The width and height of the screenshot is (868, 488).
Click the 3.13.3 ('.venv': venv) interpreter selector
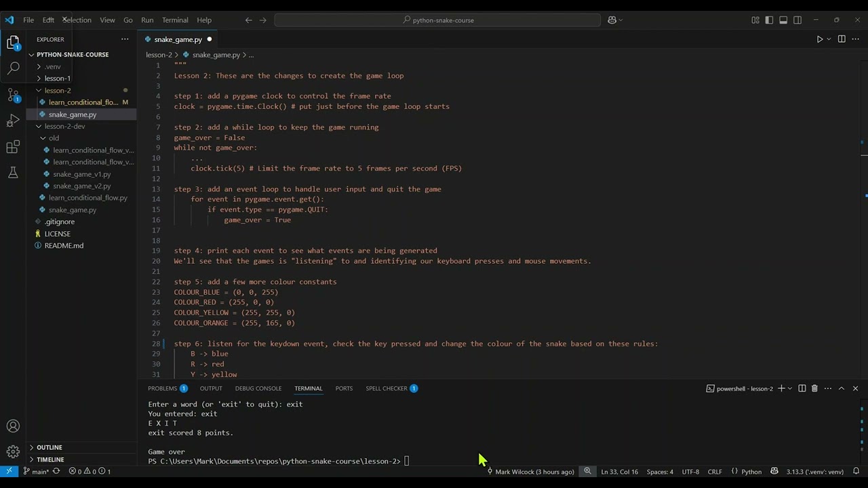point(814,472)
